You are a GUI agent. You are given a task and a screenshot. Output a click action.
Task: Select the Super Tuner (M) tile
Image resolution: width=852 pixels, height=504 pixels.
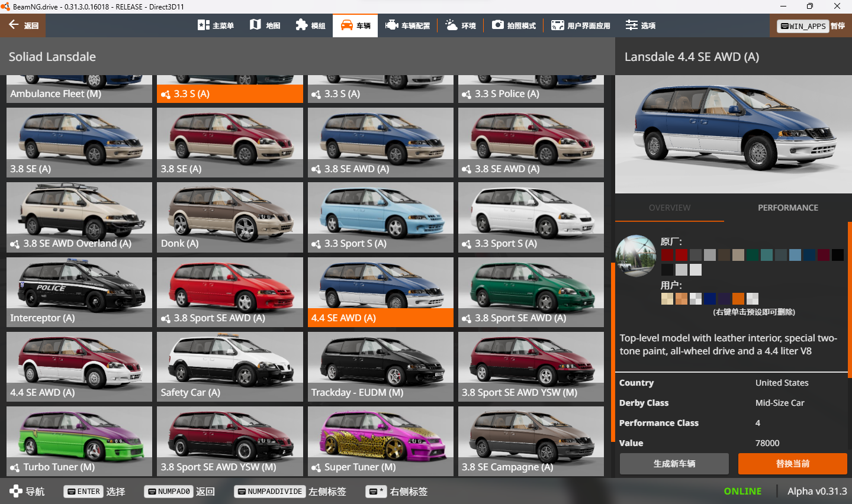(381, 441)
